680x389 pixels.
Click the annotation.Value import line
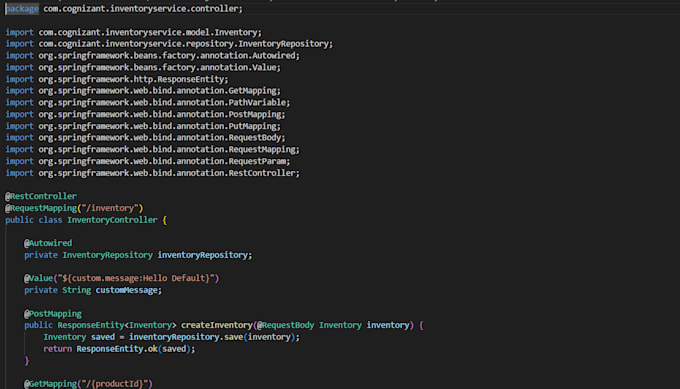click(x=143, y=67)
